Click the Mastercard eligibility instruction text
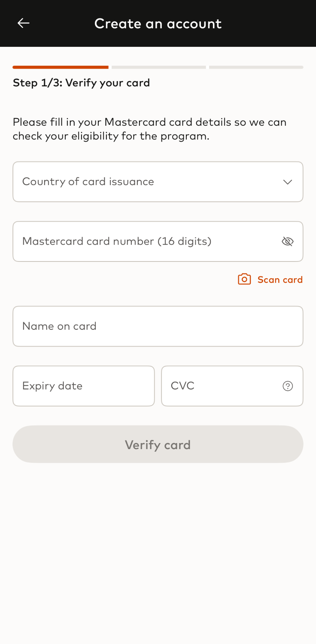Image resolution: width=316 pixels, height=644 pixels. 149,129
